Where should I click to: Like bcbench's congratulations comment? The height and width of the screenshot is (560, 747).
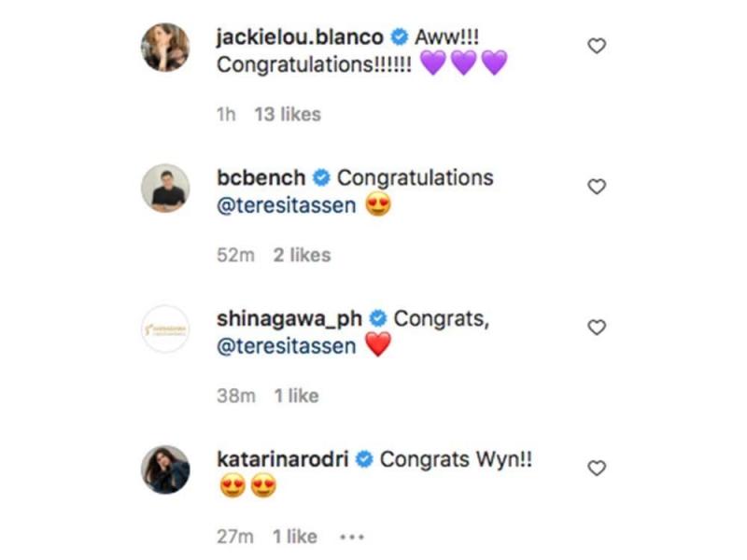point(596,187)
